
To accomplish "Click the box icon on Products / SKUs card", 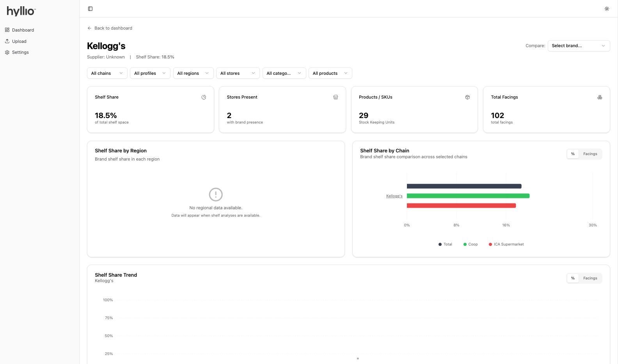I will tap(467, 97).
